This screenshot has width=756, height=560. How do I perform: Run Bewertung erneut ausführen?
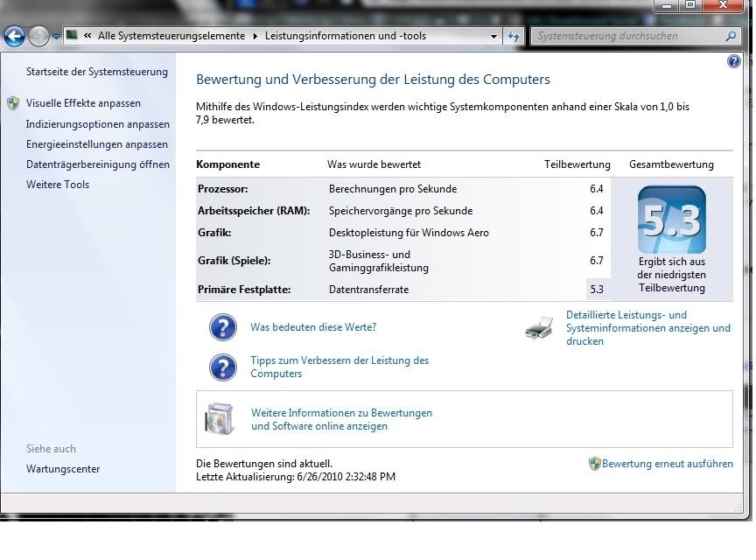tap(668, 464)
